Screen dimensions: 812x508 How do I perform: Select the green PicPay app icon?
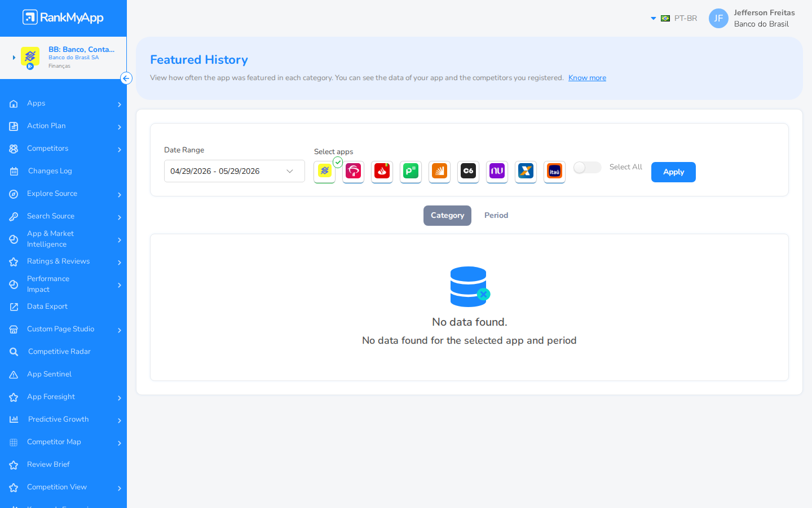pyautogui.click(x=411, y=171)
